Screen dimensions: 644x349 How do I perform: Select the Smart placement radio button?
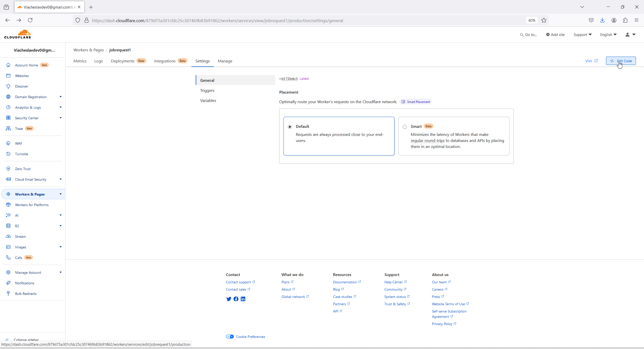coord(405,127)
